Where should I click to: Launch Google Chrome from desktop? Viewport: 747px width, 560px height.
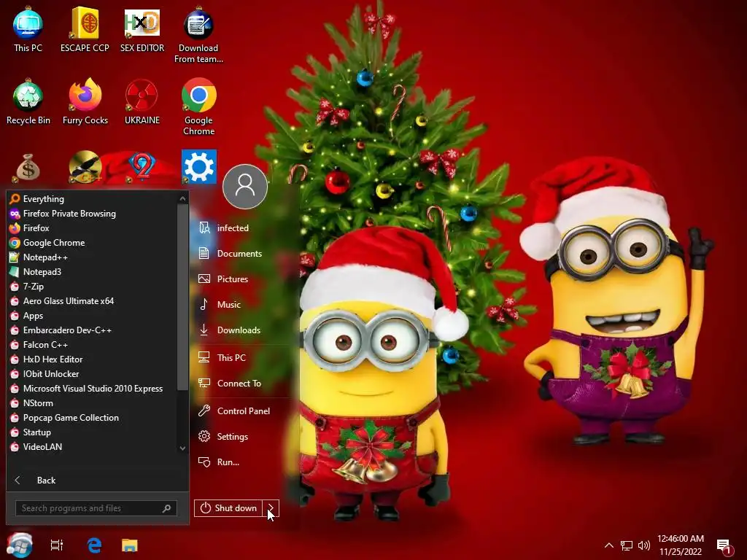point(198,106)
